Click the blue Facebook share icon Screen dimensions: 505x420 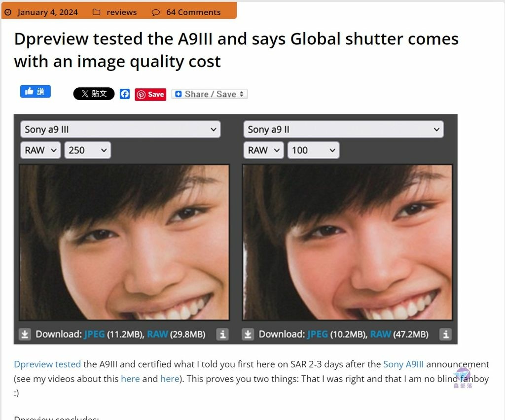tap(125, 94)
